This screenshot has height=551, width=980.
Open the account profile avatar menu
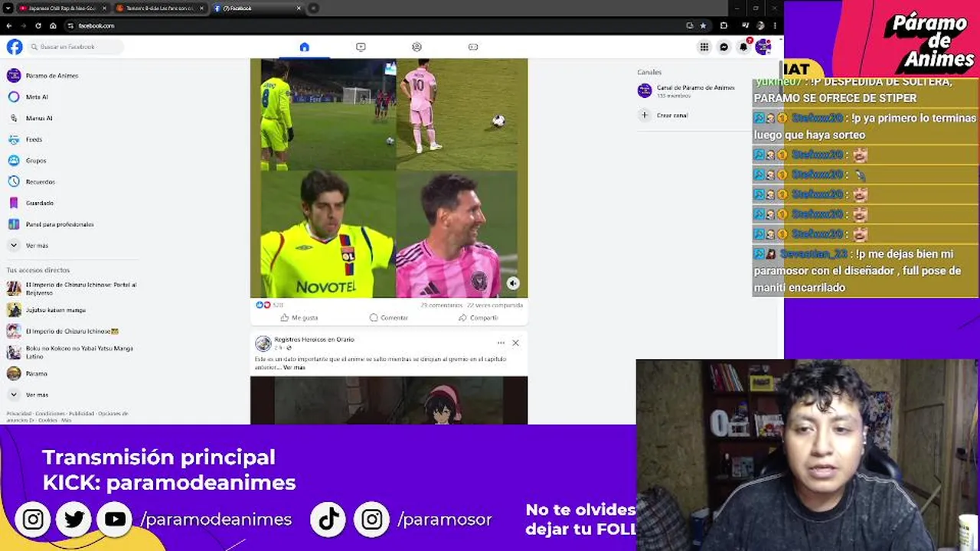(763, 47)
